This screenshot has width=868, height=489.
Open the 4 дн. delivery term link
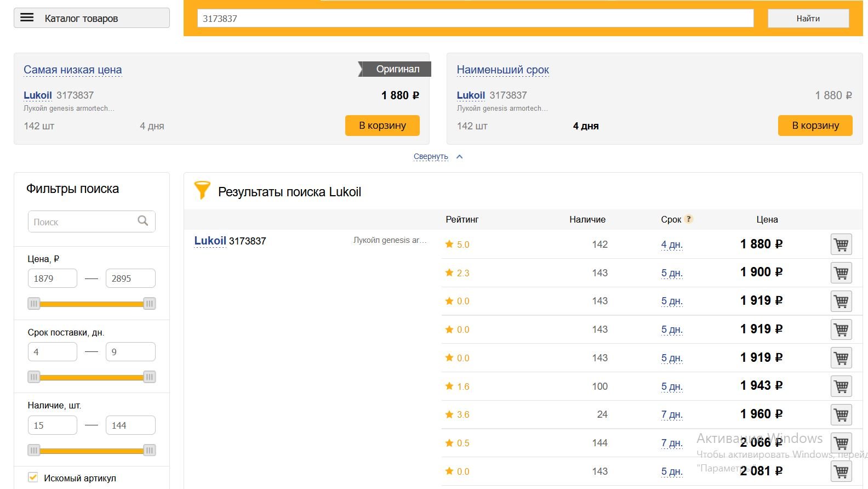pos(672,244)
